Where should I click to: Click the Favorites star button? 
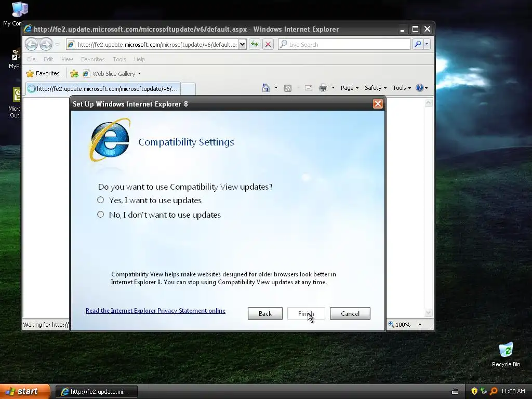[43, 73]
